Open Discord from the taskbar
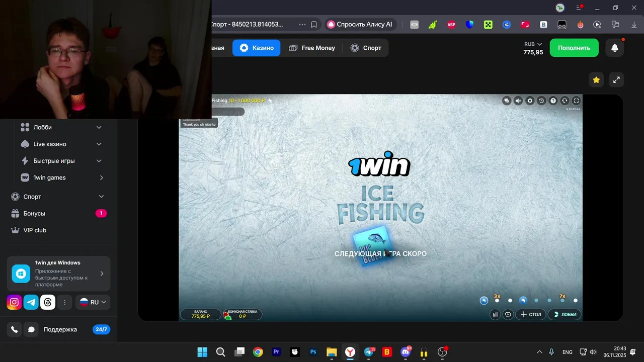 point(406,352)
